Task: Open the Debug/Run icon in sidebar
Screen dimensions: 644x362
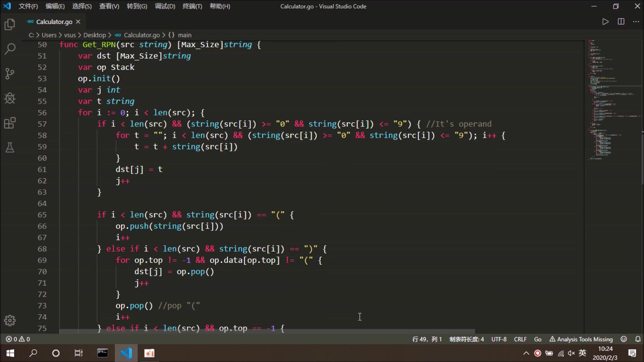Action: (10, 98)
